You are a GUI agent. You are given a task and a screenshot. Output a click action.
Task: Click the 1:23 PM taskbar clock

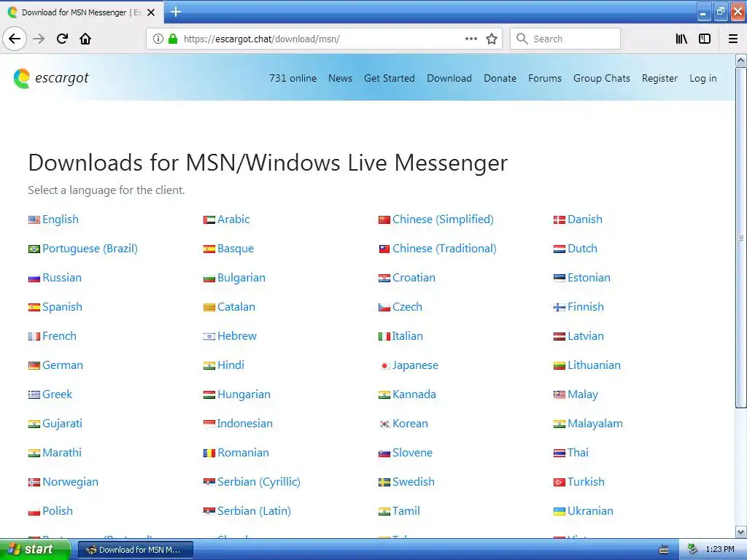point(719,550)
